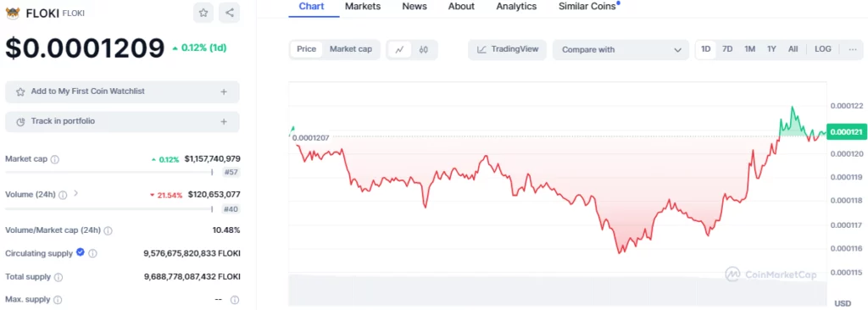Click the Track in portfolio button
Image resolution: width=868 pixels, height=310 pixels.
click(122, 122)
